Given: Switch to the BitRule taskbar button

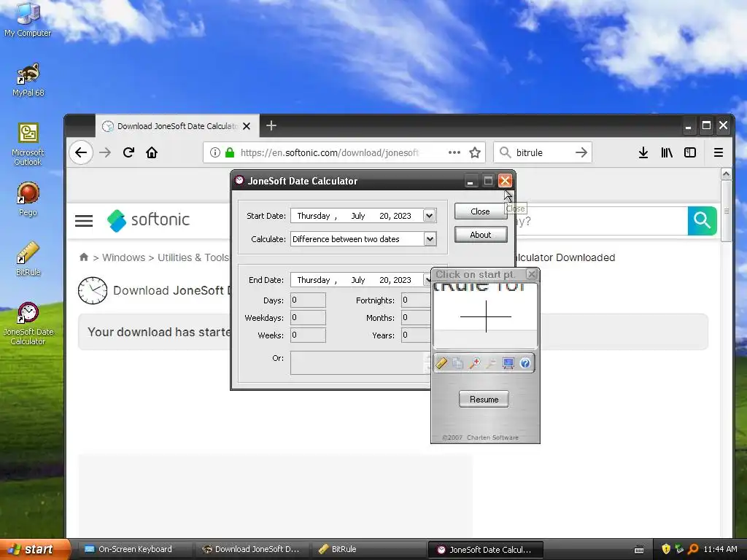Looking at the screenshot, I should (x=368, y=549).
